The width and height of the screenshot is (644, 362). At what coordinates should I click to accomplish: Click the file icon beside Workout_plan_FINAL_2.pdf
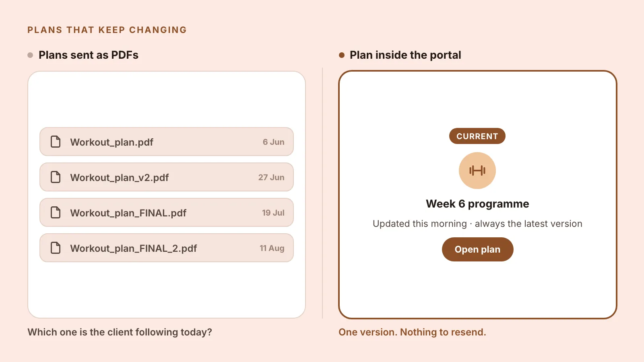click(x=56, y=248)
